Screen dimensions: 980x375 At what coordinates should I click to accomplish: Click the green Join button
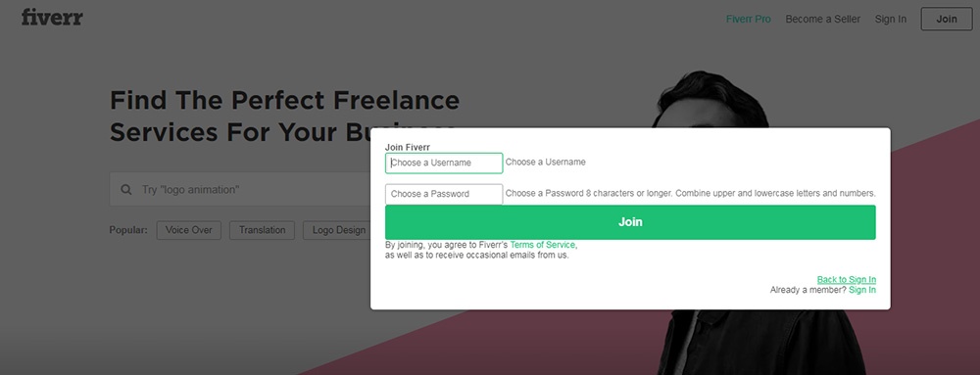(630, 222)
